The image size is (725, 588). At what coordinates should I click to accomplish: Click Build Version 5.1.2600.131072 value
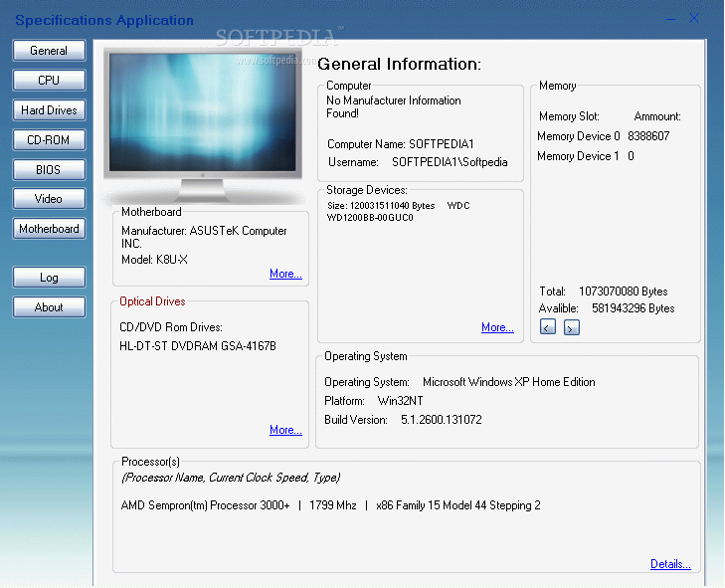[442, 420]
